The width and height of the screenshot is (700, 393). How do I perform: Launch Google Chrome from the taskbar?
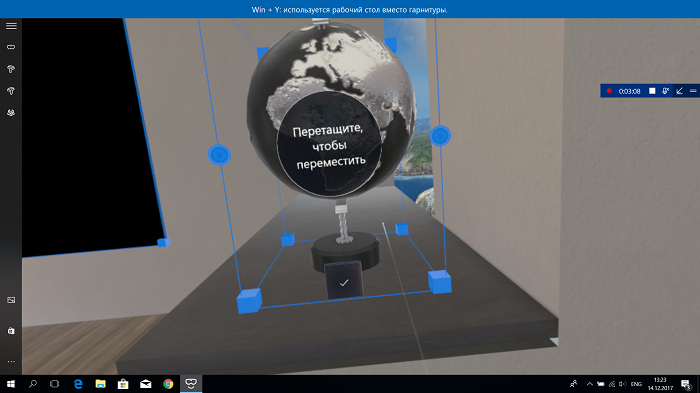tap(168, 384)
